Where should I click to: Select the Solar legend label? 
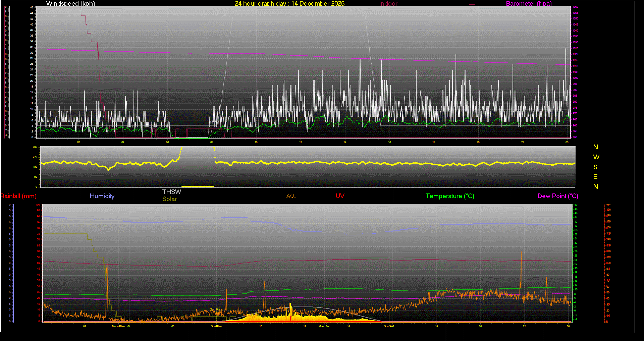tap(169, 199)
